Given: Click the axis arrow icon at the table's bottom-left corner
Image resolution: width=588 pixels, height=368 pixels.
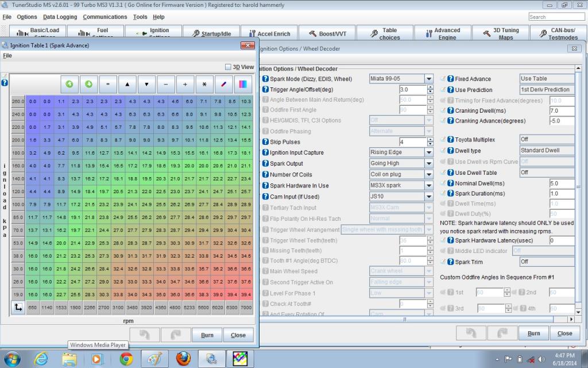Looking at the screenshot, I should click(17, 308).
